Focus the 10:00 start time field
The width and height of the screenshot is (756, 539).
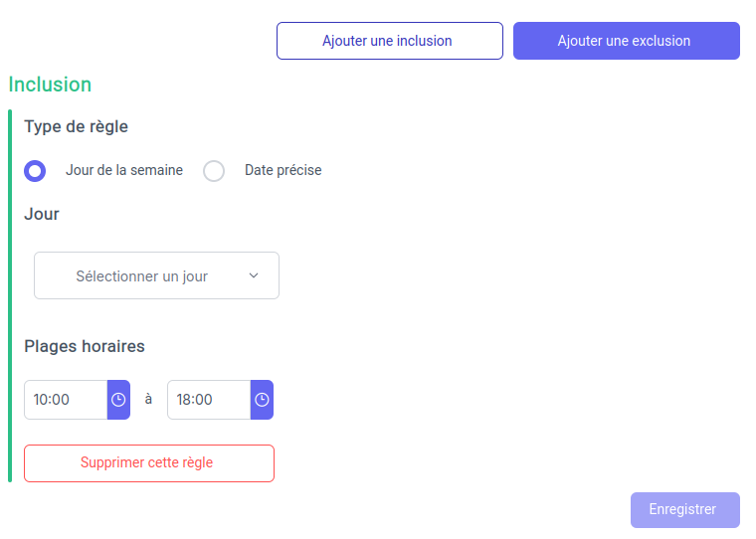[65, 400]
